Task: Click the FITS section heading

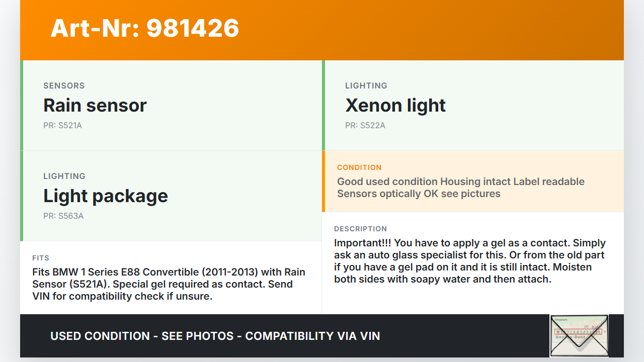Action: click(x=41, y=258)
